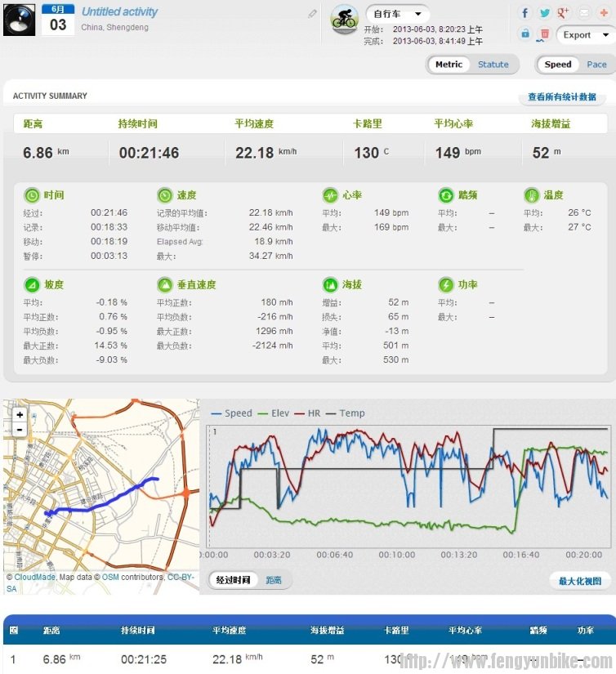The height and width of the screenshot is (674, 616).
Task: Select the 经过时间 chart tab
Action: 233,580
